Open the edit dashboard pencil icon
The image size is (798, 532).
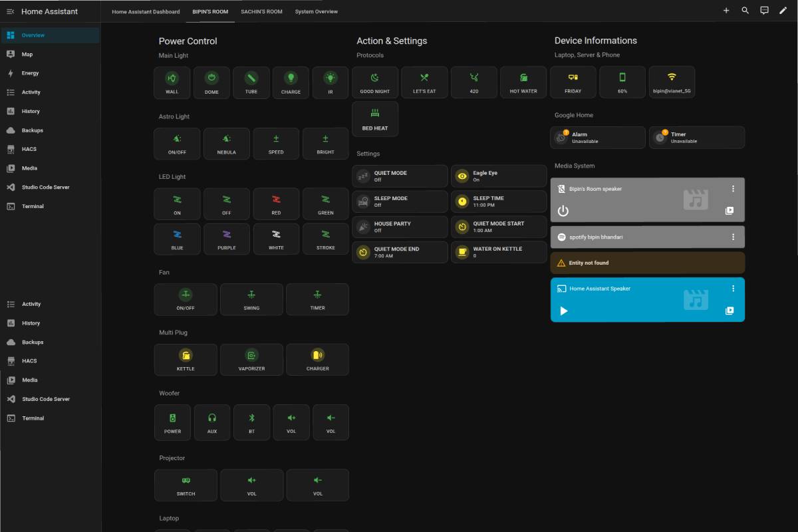point(783,11)
